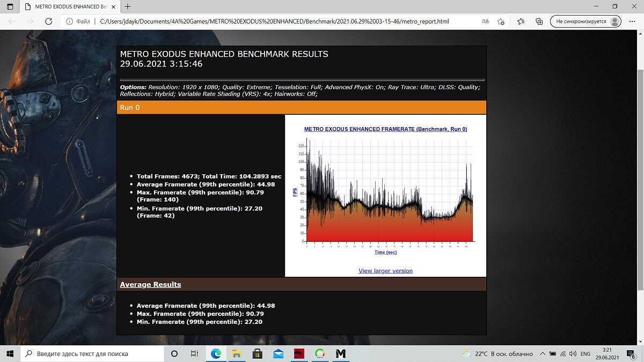Open Microsoft Store from taskbar
644x362 pixels.
pyautogui.click(x=257, y=354)
